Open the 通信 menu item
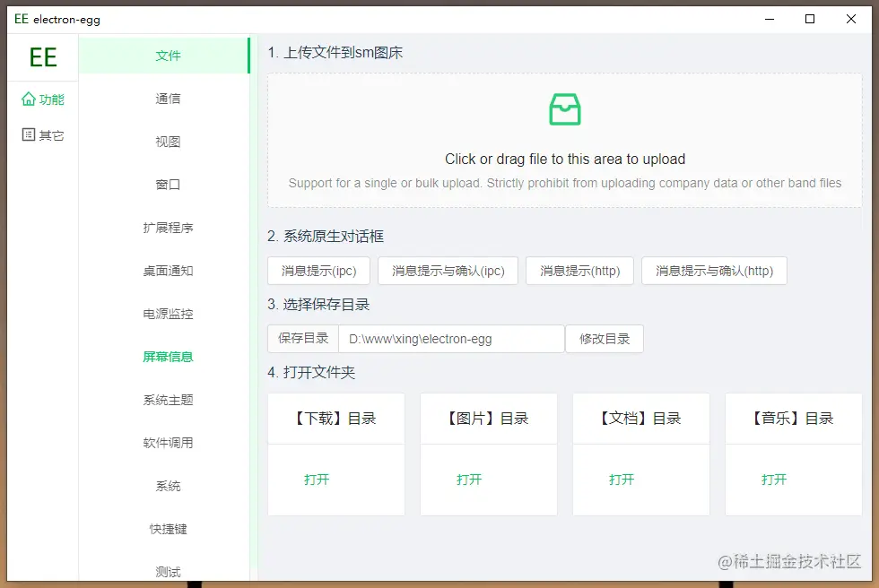Screen dimensions: 879x588 pos(168,99)
